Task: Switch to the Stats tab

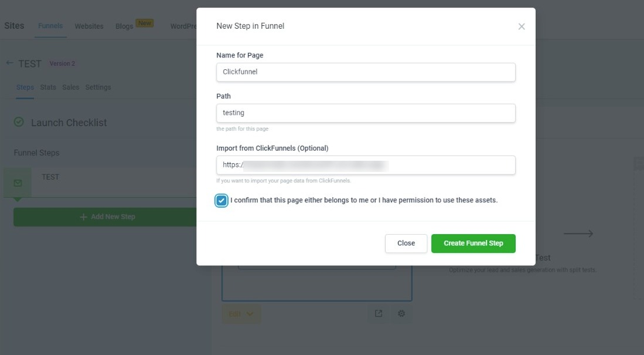Action: tap(48, 87)
